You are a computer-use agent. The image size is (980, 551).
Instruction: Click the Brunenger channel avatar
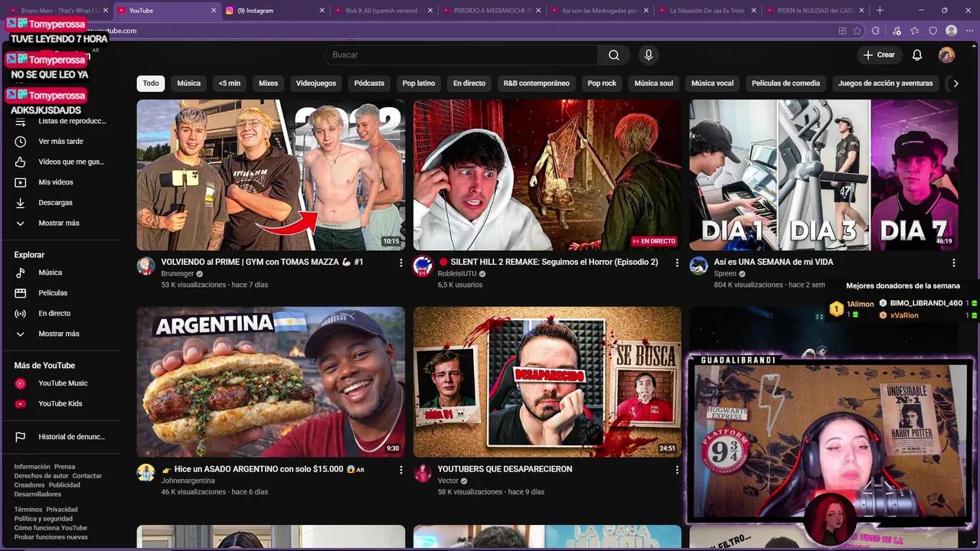tap(145, 266)
